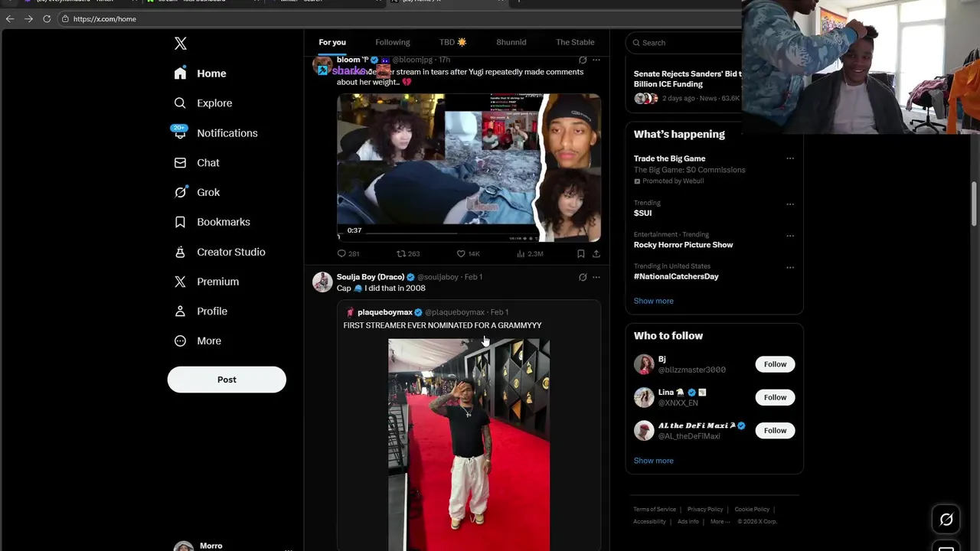The width and height of the screenshot is (980, 551).
Task: Open the Privacy Policy link
Action: click(705, 510)
